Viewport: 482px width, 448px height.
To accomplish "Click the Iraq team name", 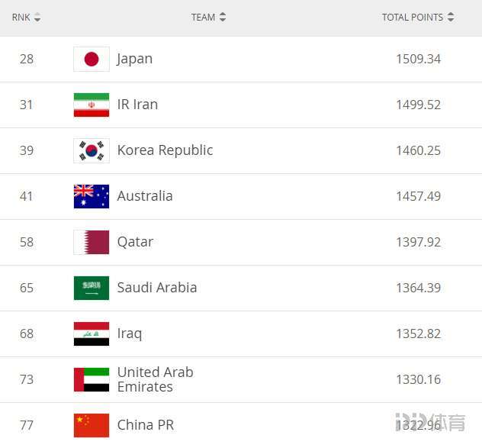I will (x=130, y=334).
